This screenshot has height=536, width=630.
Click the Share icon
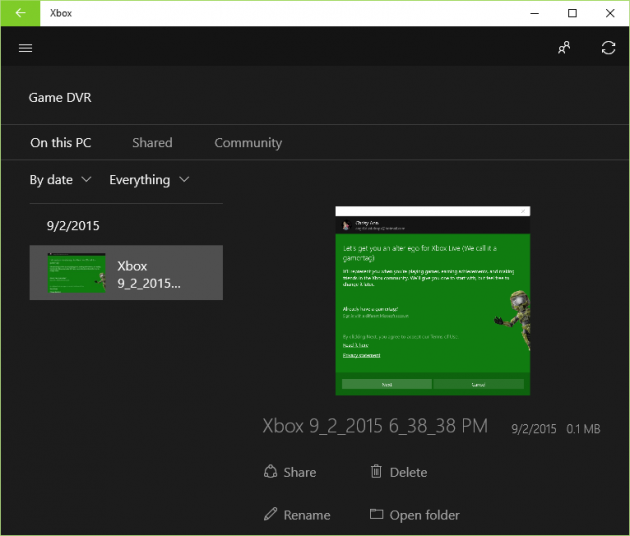[270, 471]
